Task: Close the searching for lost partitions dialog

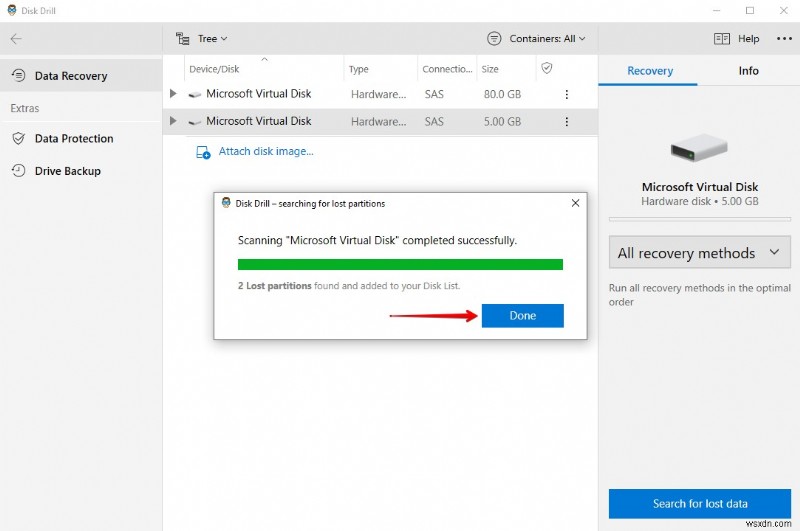Action: click(x=575, y=203)
